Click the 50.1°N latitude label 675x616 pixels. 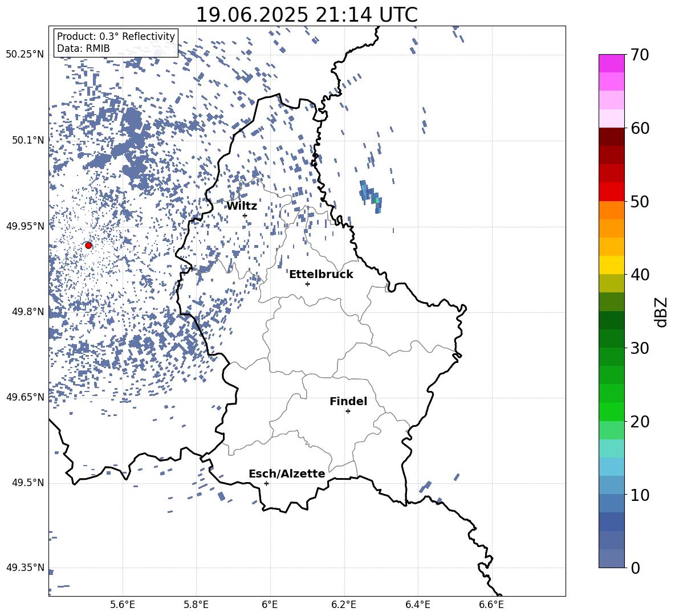pyautogui.click(x=28, y=140)
